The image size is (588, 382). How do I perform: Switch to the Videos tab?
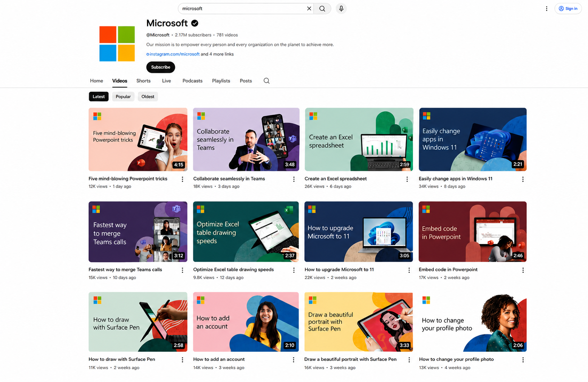119,81
